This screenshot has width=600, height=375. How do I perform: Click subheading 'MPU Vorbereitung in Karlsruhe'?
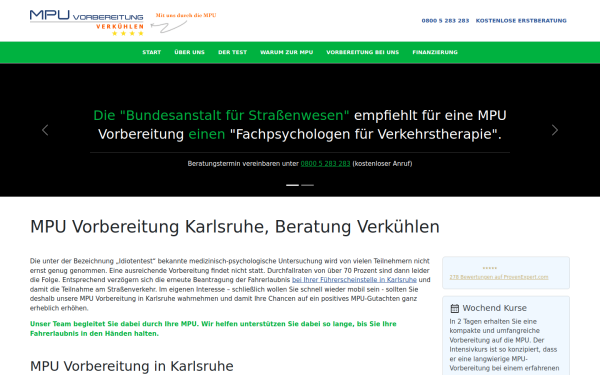tap(132, 366)
